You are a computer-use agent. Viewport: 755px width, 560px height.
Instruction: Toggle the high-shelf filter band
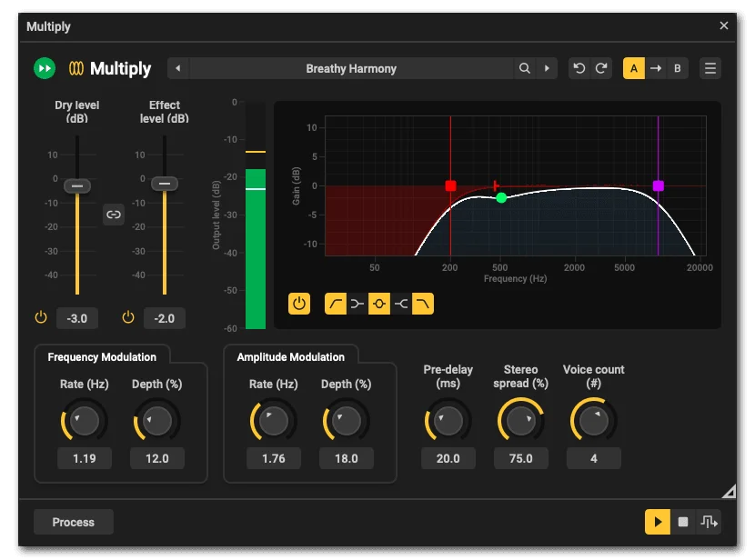[401, 304]
